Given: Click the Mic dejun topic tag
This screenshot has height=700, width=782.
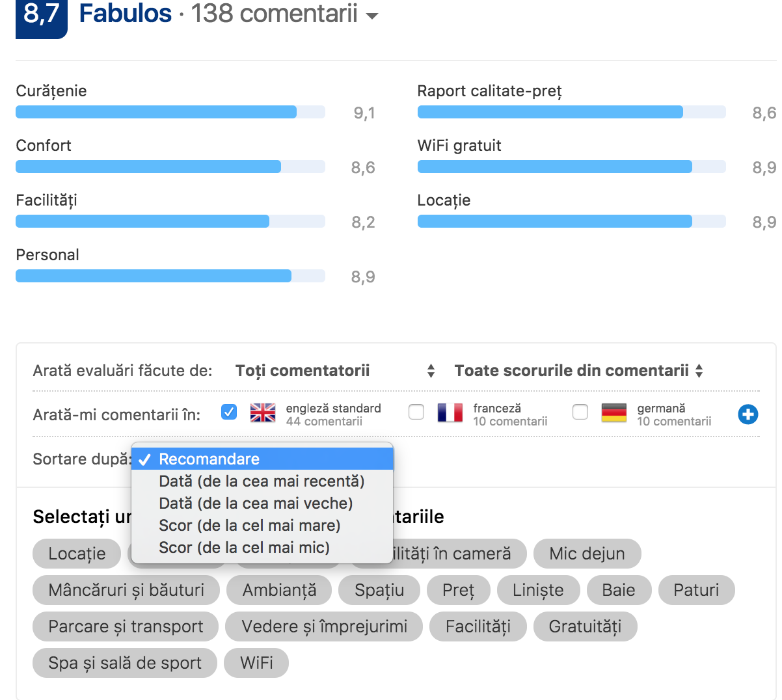Looking at the screenshot, I should (587, 554).
